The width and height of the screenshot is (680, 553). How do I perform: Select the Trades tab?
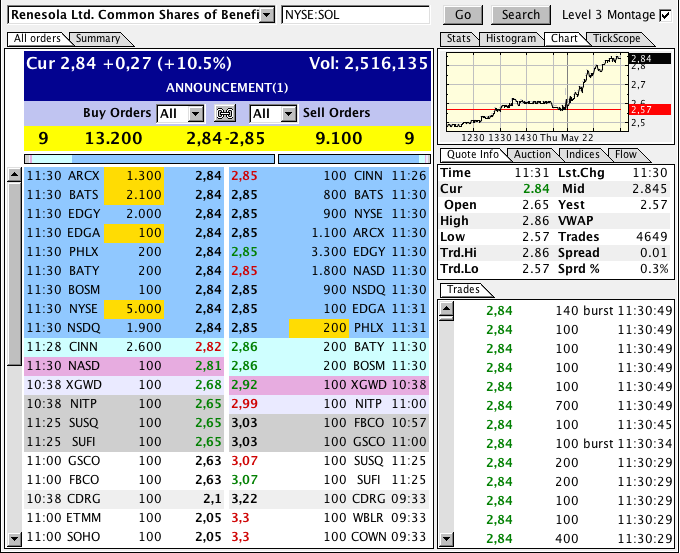pos(463,290)
